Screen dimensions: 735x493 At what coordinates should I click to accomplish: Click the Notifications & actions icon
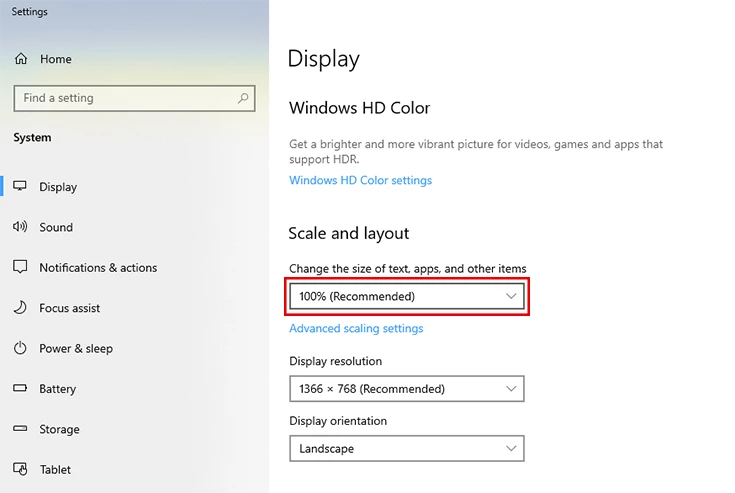(x=20, y=268)
